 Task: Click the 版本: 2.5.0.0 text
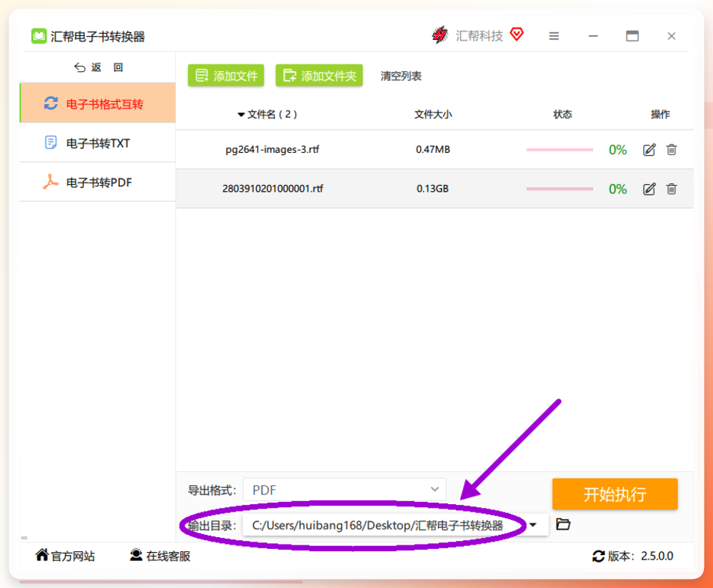(x=640, y=557)
